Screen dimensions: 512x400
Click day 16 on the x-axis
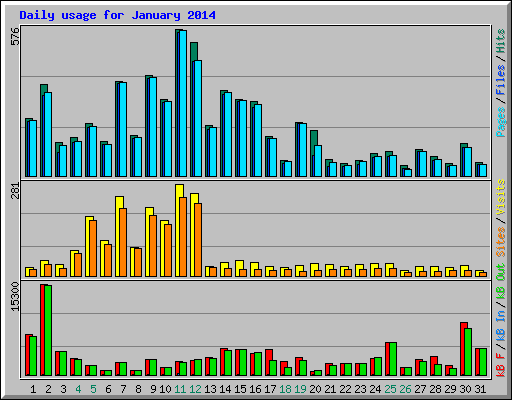pos(255,389)
